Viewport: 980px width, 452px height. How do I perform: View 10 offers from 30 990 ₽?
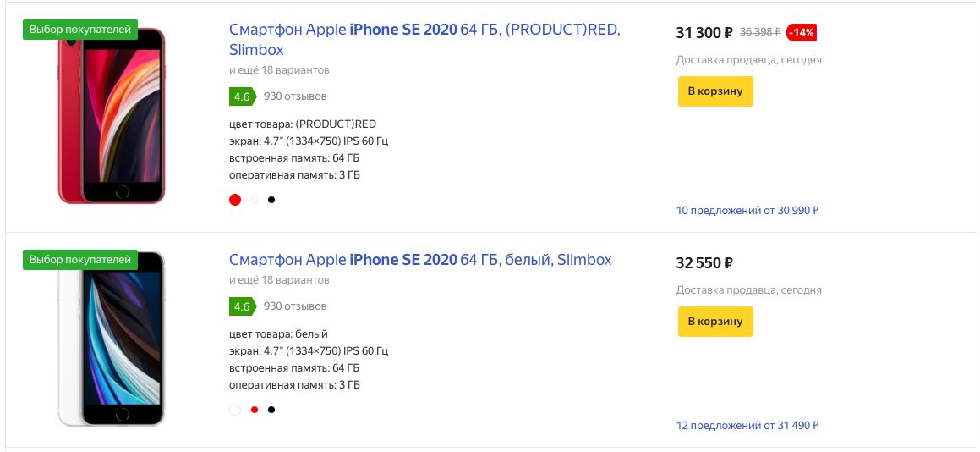[747, 211]
